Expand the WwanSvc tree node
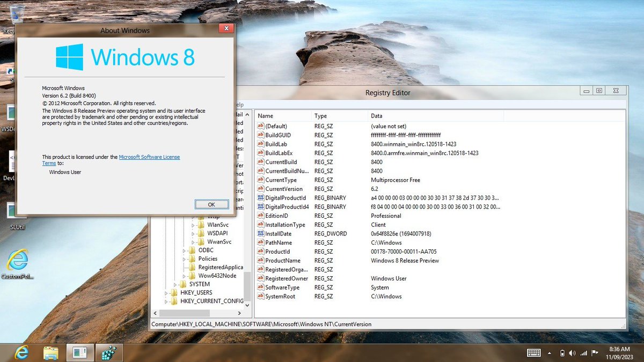 tap(193, 242)
